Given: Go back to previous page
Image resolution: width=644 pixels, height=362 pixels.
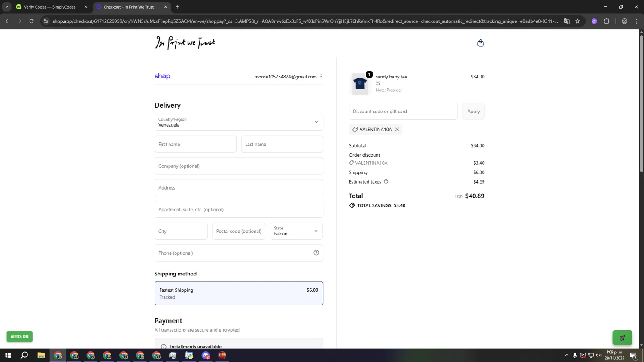Looking at the screenshot, I should pyautogui.click(x=7, y=21).
